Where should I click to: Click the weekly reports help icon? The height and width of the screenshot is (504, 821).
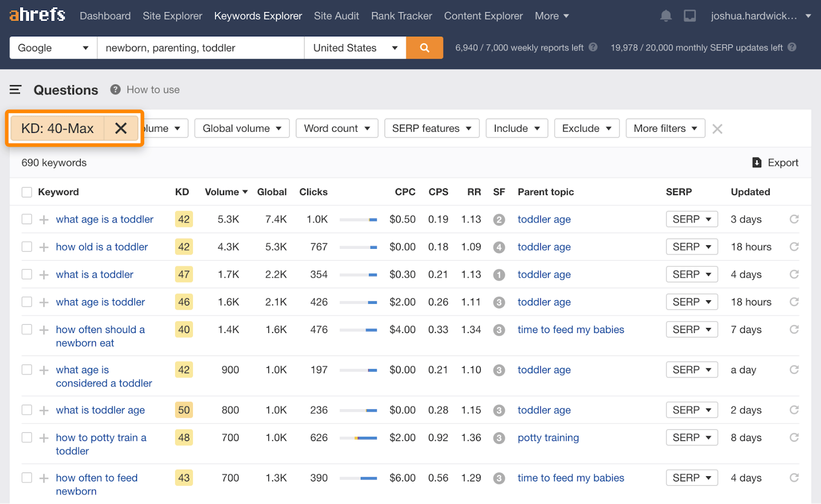[x=593, y=47]
